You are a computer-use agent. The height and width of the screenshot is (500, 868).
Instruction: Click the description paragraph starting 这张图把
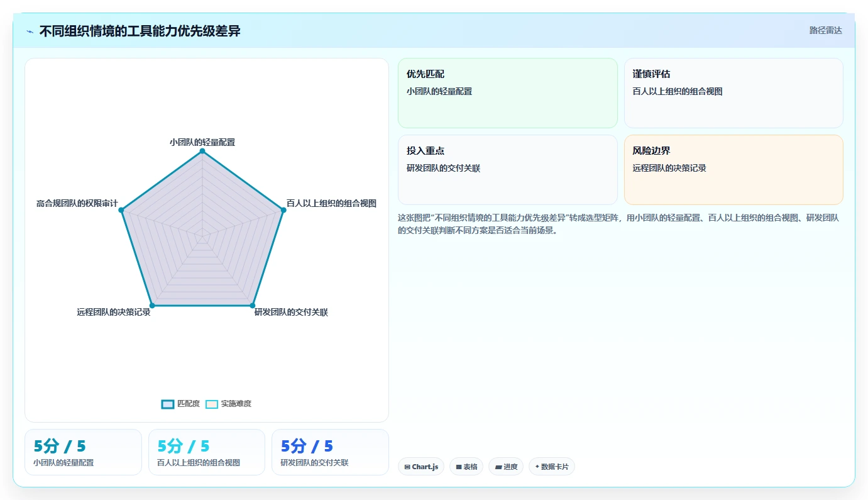point(618,224)
